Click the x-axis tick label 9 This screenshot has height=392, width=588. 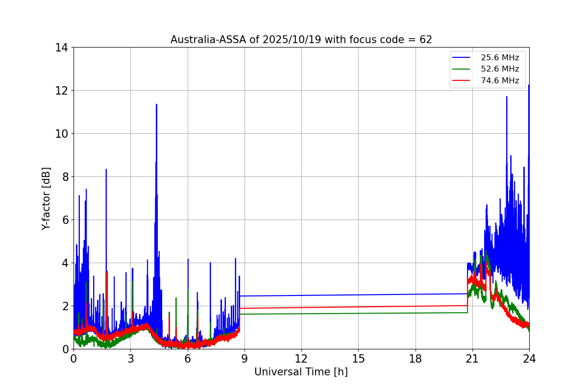click(x=245, y=359)
